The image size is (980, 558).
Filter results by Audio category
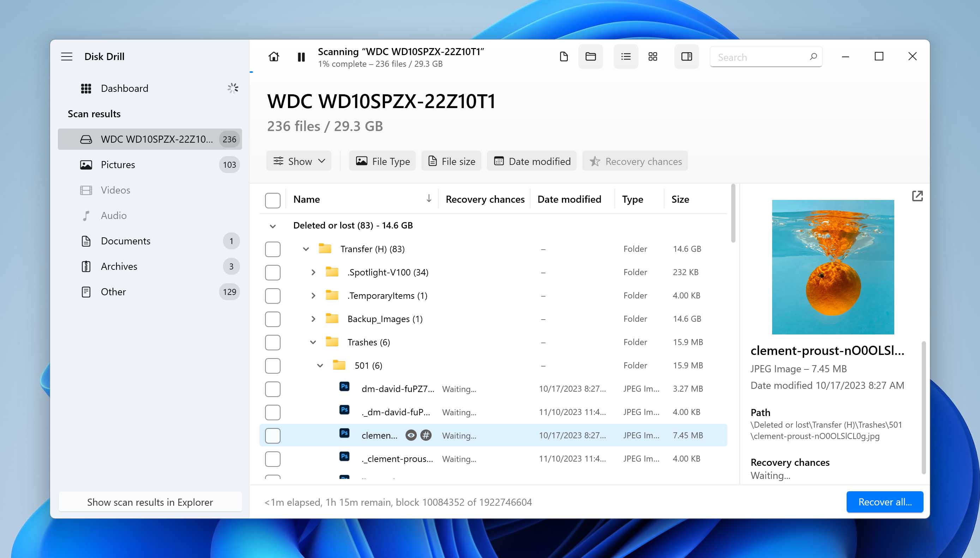(x=150, y=215)
